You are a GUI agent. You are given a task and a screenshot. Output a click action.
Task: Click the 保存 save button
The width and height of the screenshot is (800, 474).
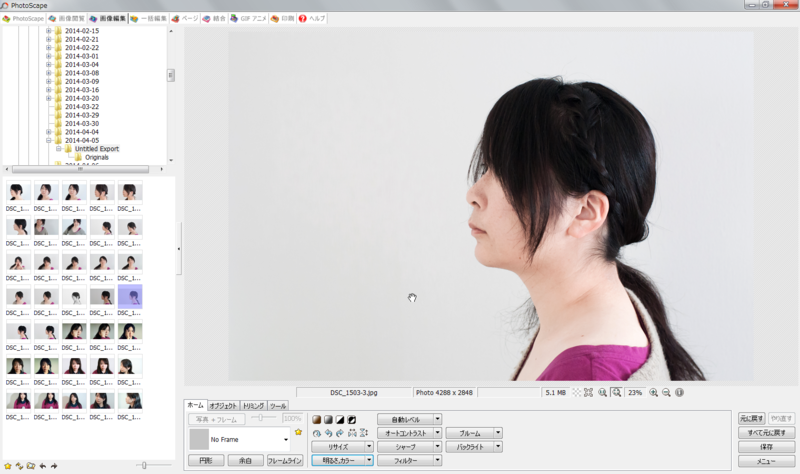tap(766, 446)
